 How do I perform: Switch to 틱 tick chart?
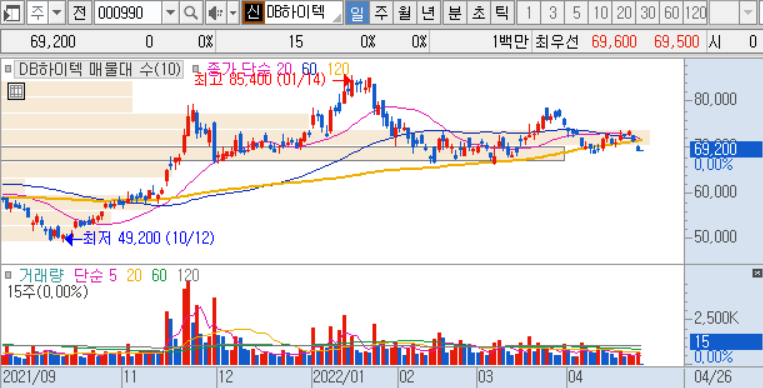501,13
